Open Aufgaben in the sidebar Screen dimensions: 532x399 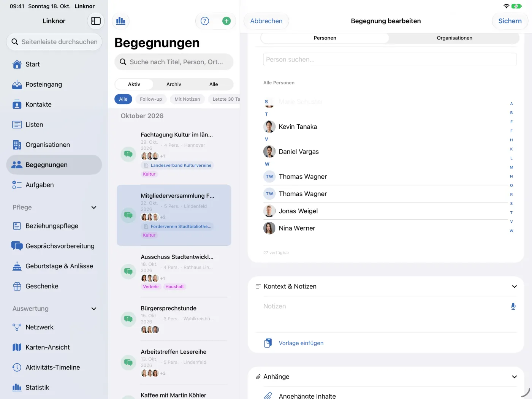tap(54, 185)
